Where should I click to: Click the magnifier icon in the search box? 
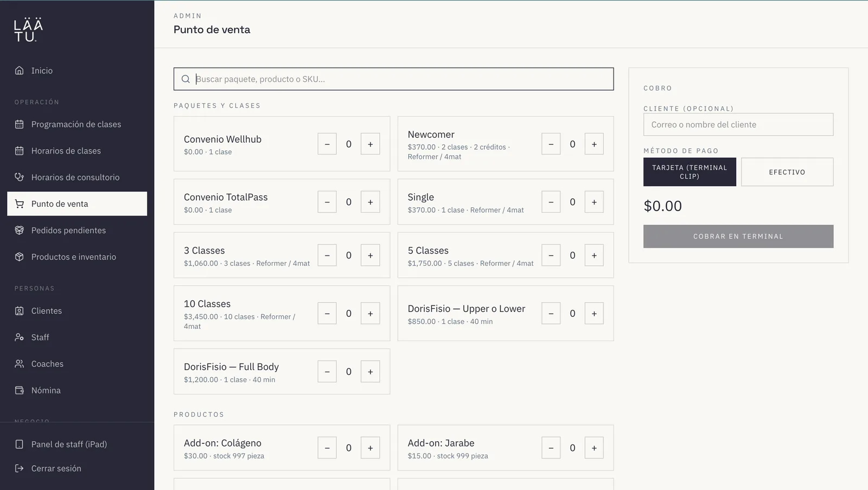pos(186,79)
